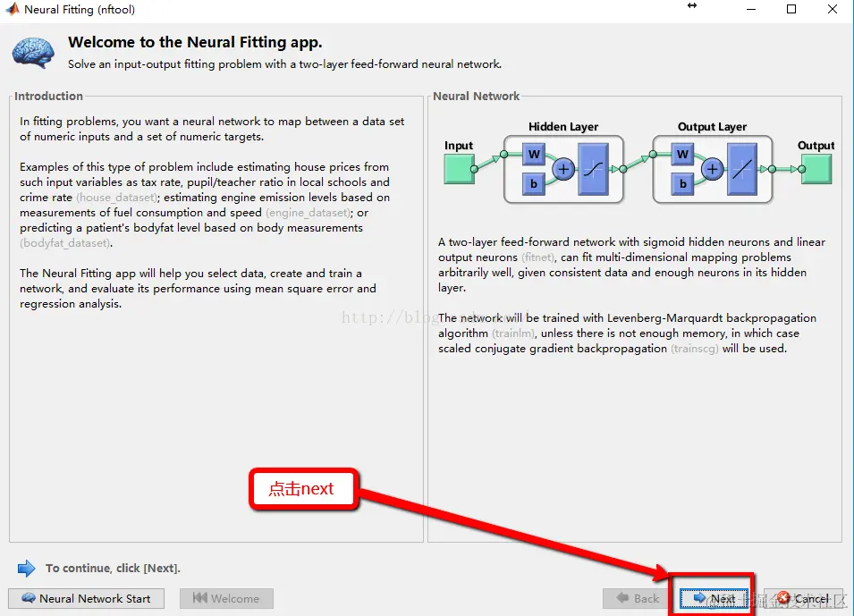Click the brain icon in header
Screen dimensions: 854x616
pos(33,53)
